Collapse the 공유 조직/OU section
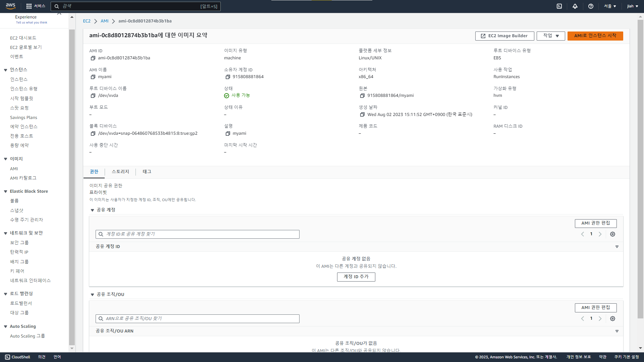644x362 pixels. (x=92, y=295)
